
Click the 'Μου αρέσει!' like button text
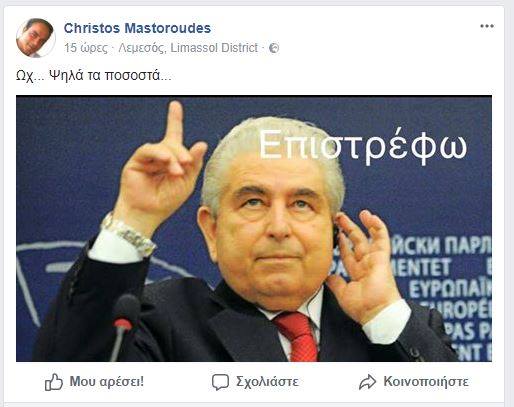coord(107,381)
